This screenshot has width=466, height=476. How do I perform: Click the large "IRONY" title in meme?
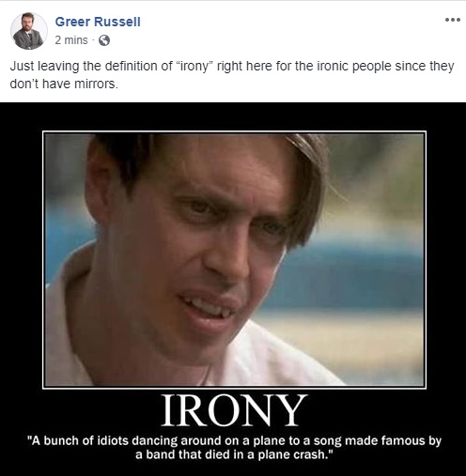tap(234, 410)
